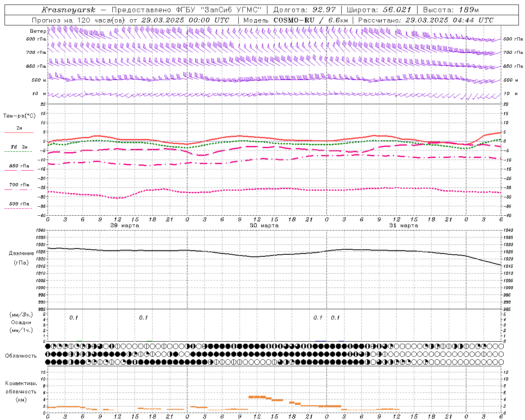The width and height of the screenshot is (525, 420).
Task: Click the Облачность cloud cover label
Action: pyautogui.click(x=21, y=356)
